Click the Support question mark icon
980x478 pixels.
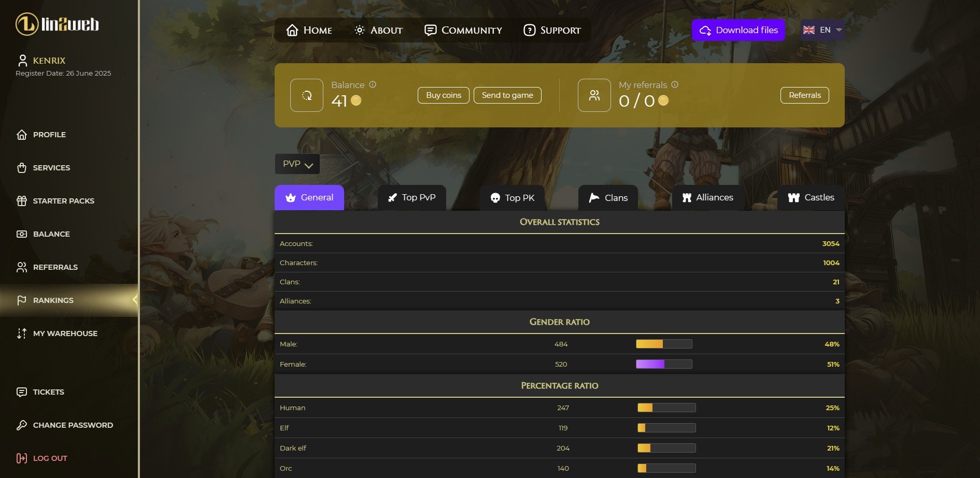pyautogui.click(x=529, y=30)
